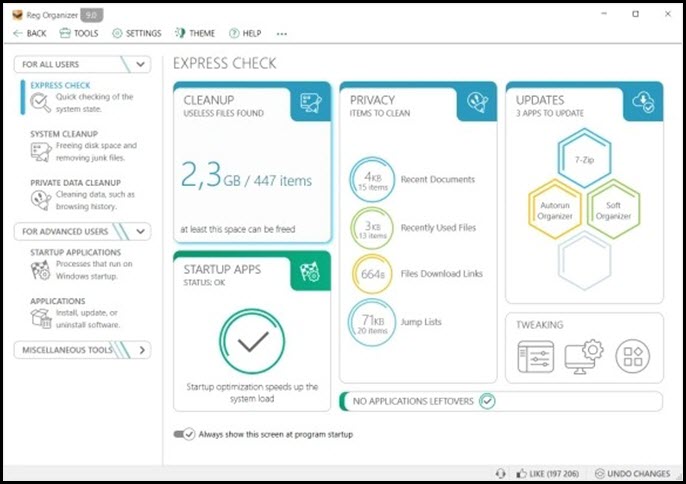Click the leftovers green check icon
This screenshot has width=686, height=484.
(487, 401)
